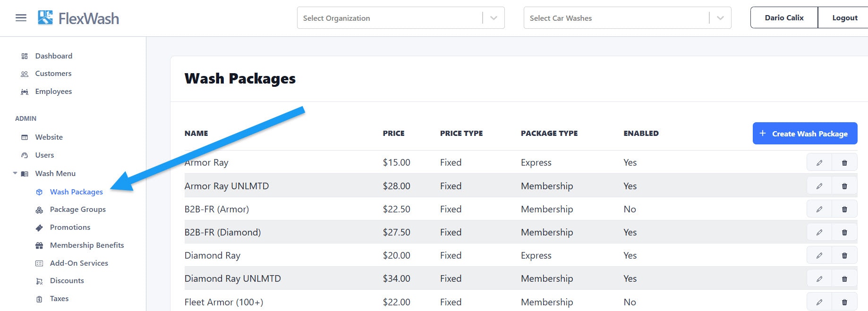This screenshot has height=311, width=868.
Task: Open the Select Organization dropdown
Action: click(x=400, y=18)
